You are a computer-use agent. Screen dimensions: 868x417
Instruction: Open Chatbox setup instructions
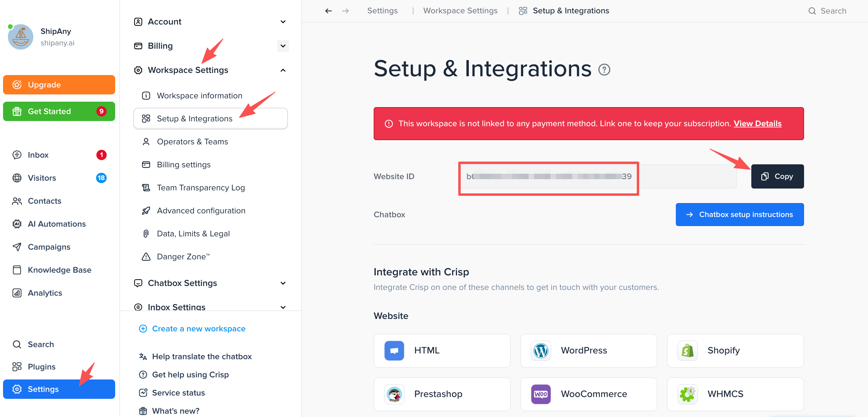pos(739,214)
